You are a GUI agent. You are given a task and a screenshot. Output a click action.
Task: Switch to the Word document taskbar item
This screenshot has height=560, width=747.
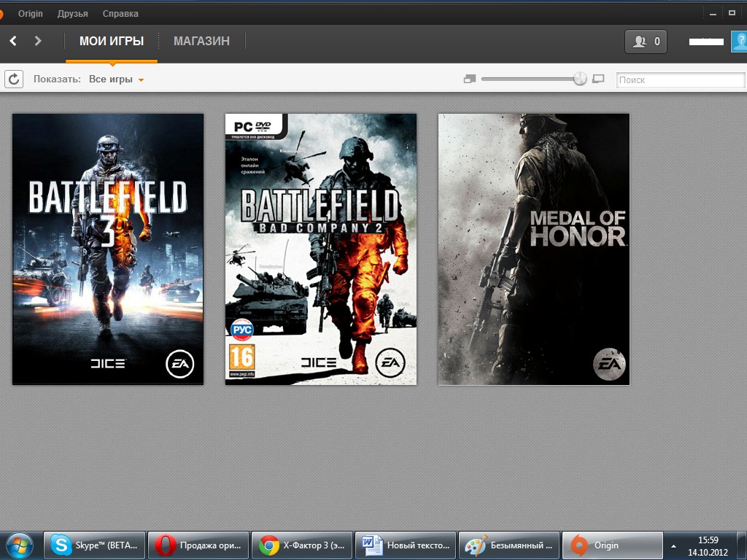pos(406,545)
